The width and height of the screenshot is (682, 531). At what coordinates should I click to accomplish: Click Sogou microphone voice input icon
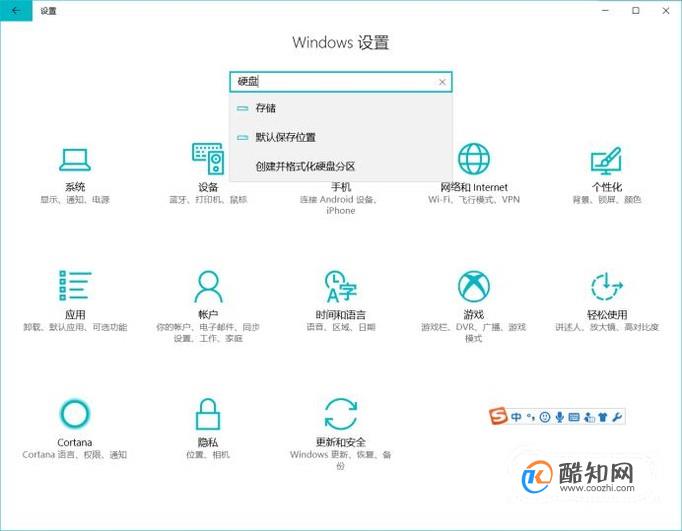559,417
